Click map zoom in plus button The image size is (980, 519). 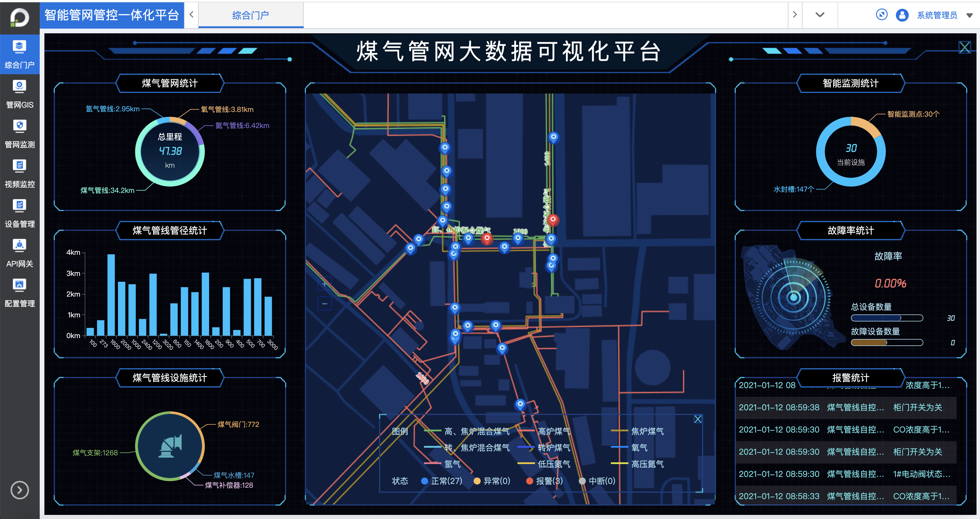pyautogui.click(x=324, y=284)
